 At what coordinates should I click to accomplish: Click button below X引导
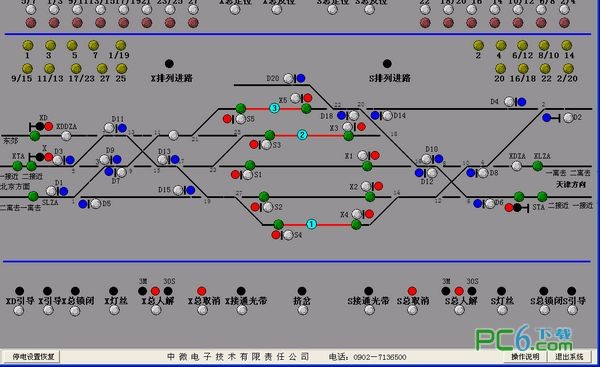(48, 310)
